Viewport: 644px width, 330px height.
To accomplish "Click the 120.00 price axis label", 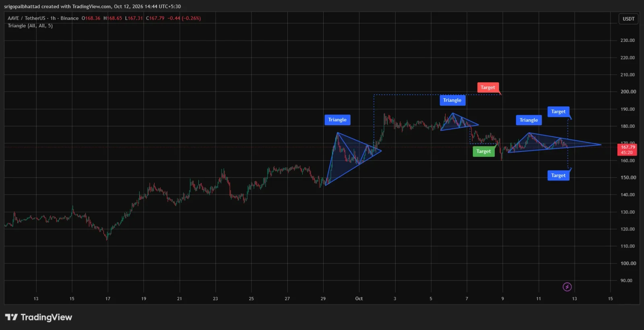I will 627,229.
